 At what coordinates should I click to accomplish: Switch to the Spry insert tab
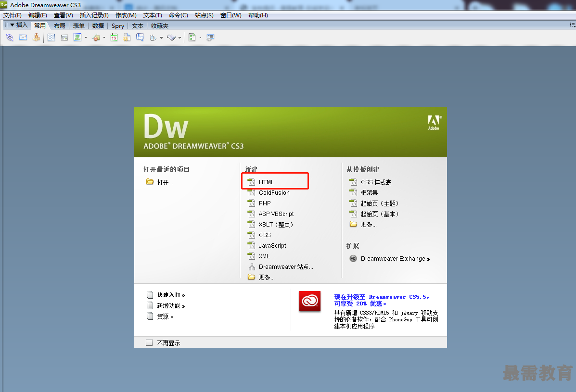point(118,25)
